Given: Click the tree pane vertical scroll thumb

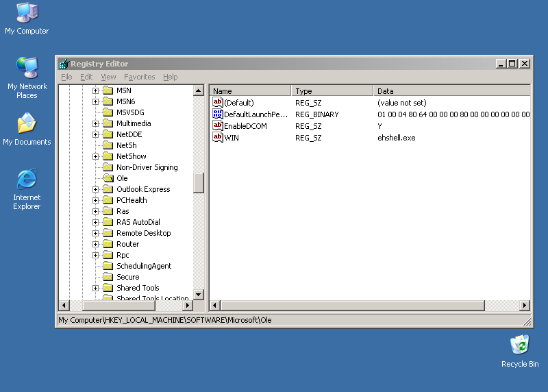Looking at the screenshot, I should coord(199,183).
